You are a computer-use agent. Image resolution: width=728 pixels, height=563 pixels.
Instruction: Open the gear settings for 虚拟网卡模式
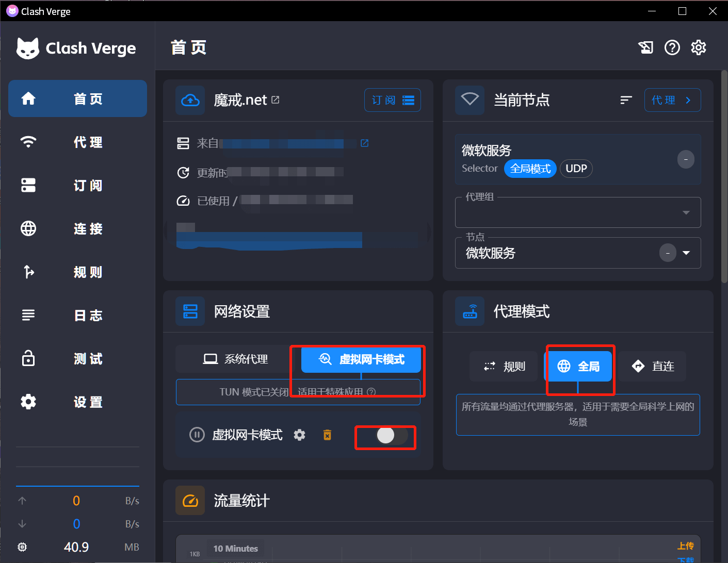tap(299, 435)
